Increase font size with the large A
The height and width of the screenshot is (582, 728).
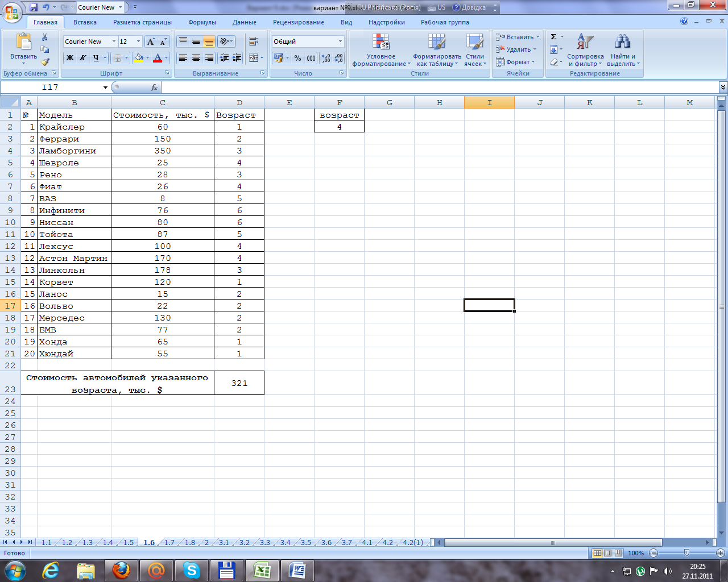[x=151, y=41]
